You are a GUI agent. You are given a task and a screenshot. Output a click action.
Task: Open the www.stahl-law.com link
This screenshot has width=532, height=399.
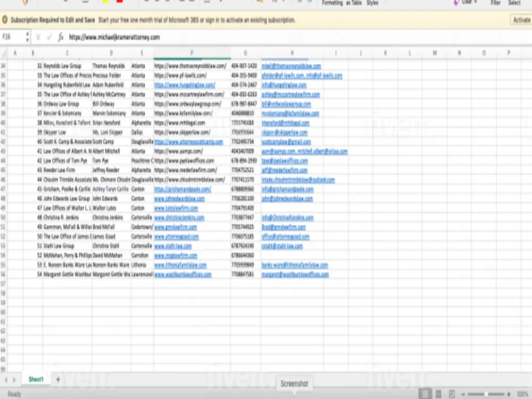[173, 246]
